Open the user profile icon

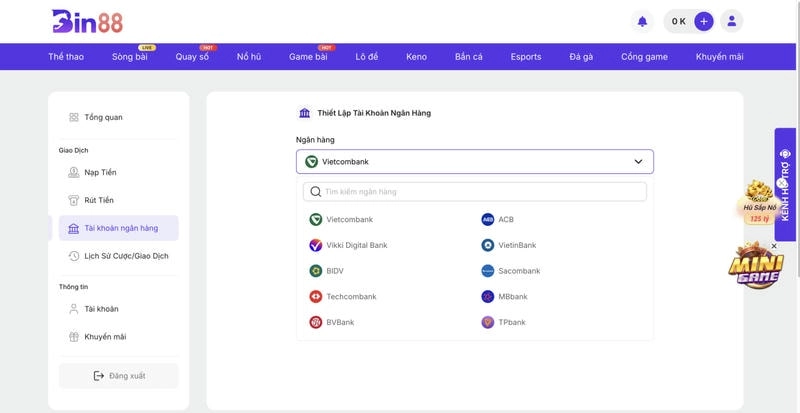pyautogui.click(x=733, y=21)
